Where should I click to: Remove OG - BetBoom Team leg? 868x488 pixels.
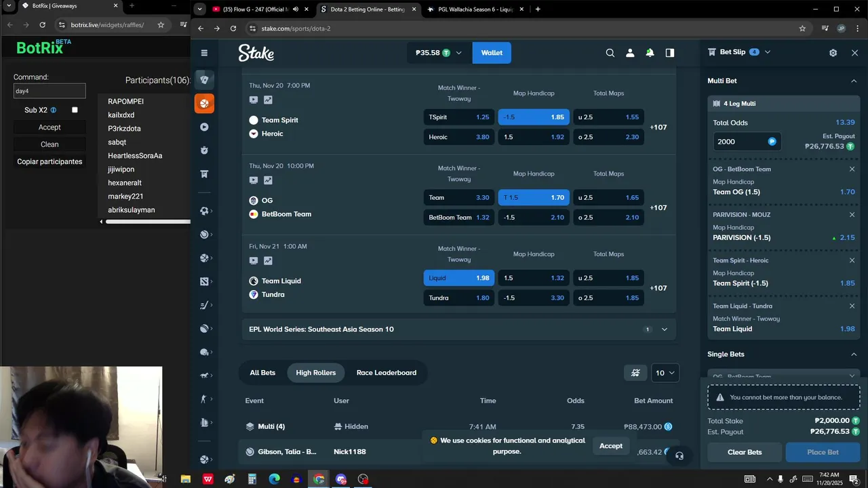pos(852,169)
